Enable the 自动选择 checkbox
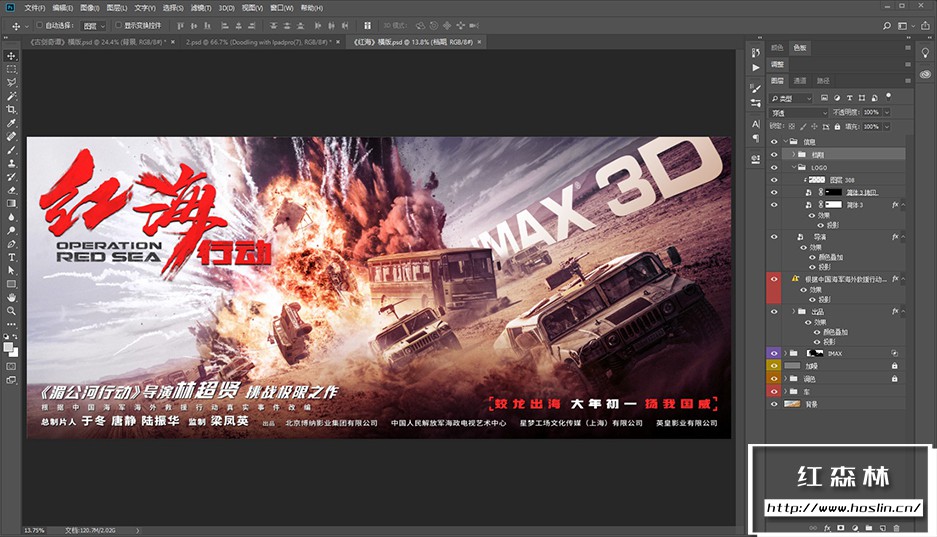This screenshot has width=937, height=537. pyautogui.click(x=39, y=25)
